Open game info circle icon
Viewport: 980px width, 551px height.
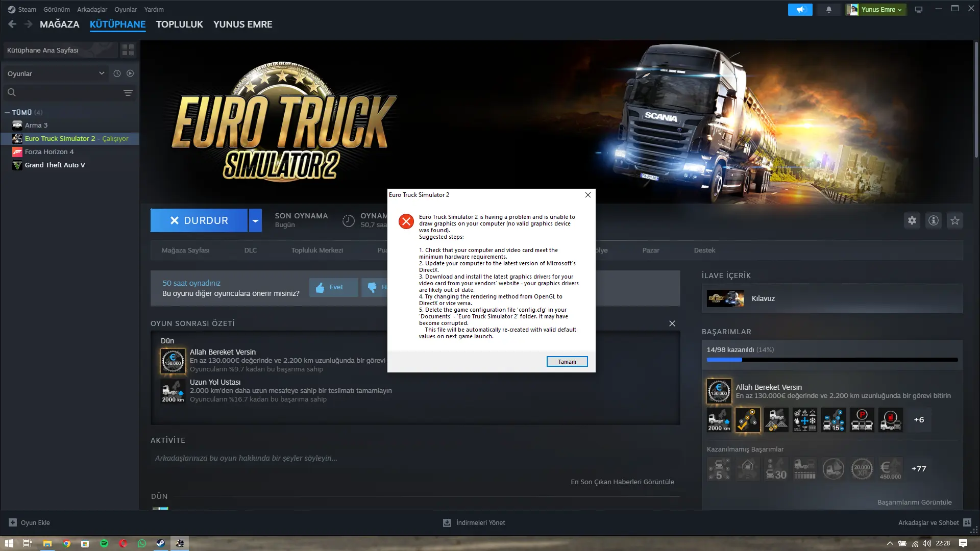pyautogui.click(x=934, y=220)
